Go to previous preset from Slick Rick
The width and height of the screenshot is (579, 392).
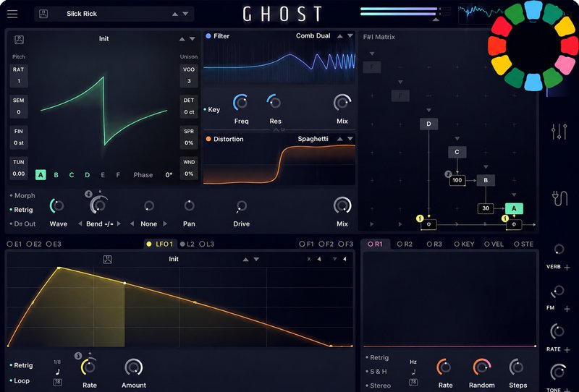click(x=175, y=14)
